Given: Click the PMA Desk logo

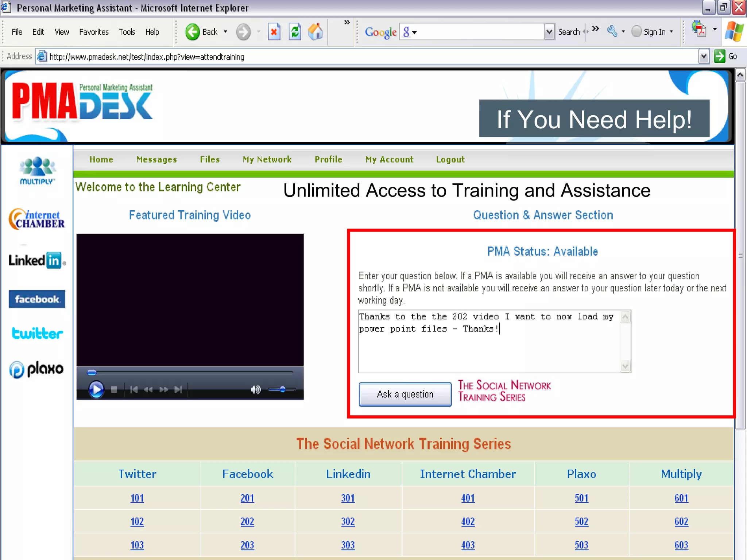Looking at the screenshot, I should (82, 102).
